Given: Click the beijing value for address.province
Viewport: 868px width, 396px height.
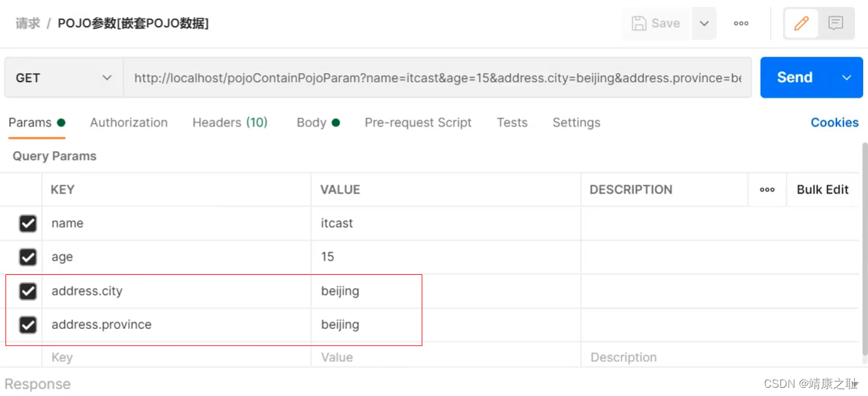Looking at the screenshot, I should pos(446,325).
